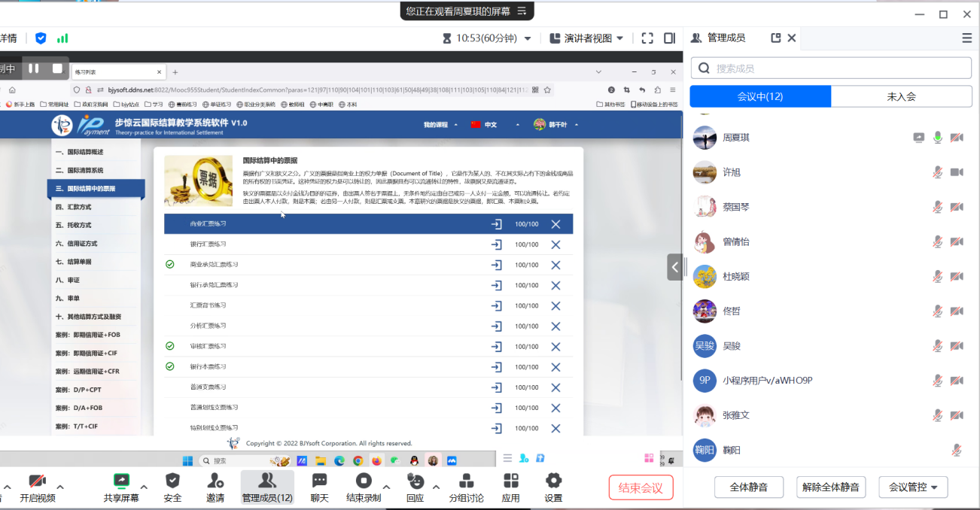This screenshot has height=510, width=980.
Task: Click the Invite (邀请) icon
Action: [x=215, y=481]
